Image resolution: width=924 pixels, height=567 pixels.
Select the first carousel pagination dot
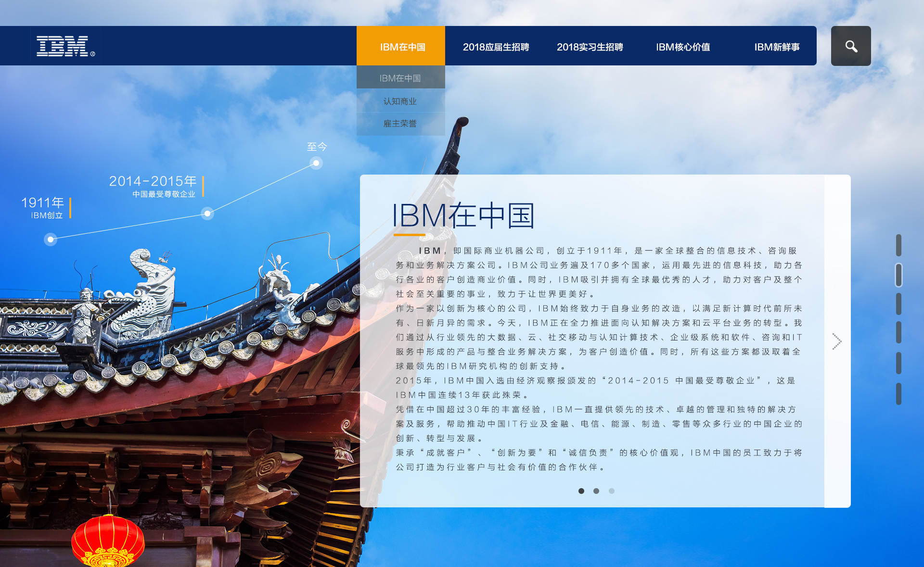581,491
